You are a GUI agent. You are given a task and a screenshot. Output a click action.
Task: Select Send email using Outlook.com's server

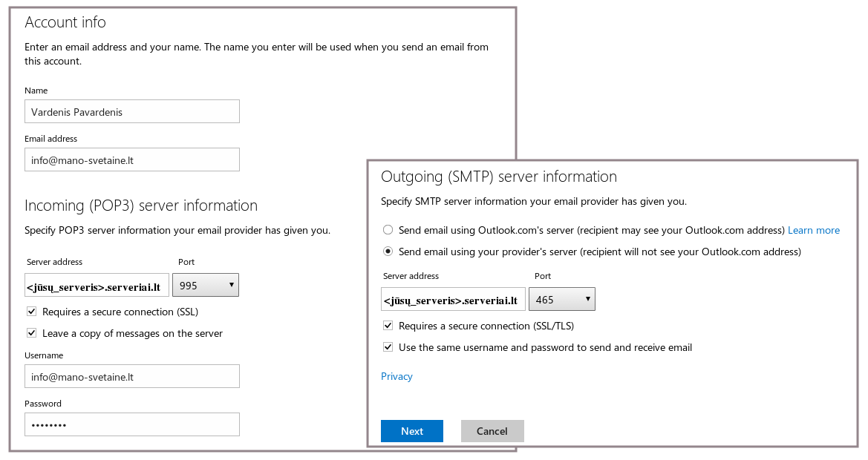(x=388, y=230)
